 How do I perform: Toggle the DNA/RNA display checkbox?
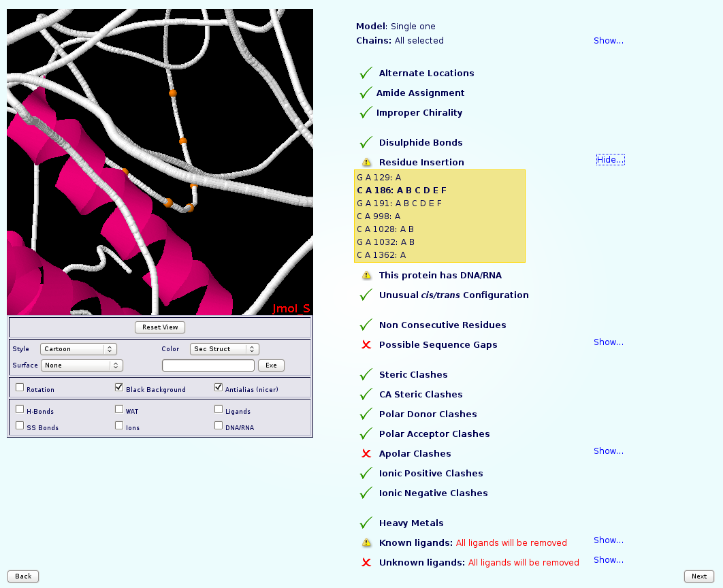coord(219,426)
